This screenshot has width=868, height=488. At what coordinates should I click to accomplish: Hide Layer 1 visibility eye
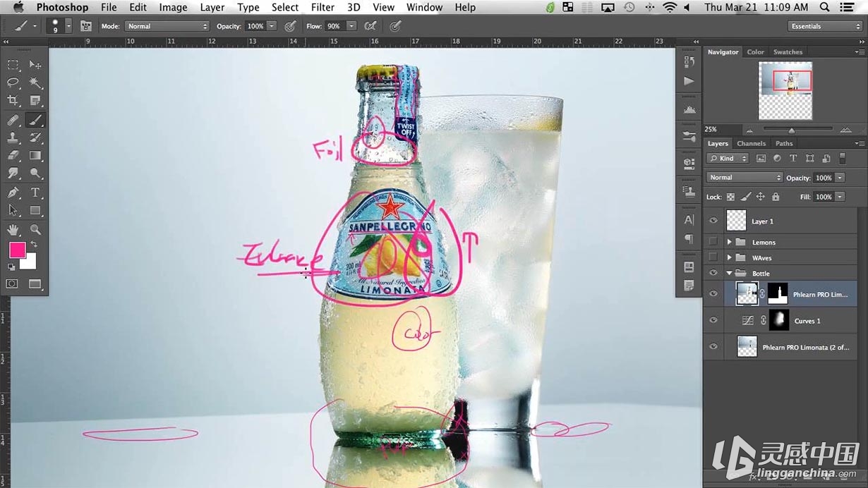pyautogui.click(x=713, y=221)
